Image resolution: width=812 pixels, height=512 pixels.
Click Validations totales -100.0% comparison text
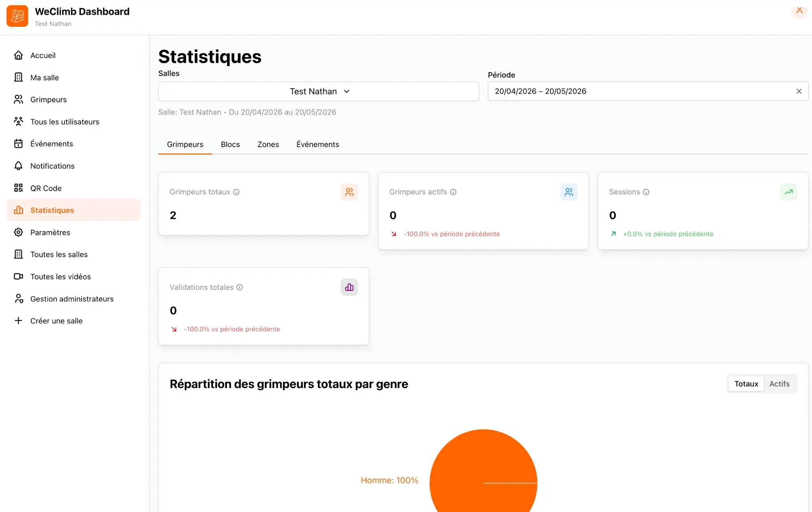[x=232, y=329]
